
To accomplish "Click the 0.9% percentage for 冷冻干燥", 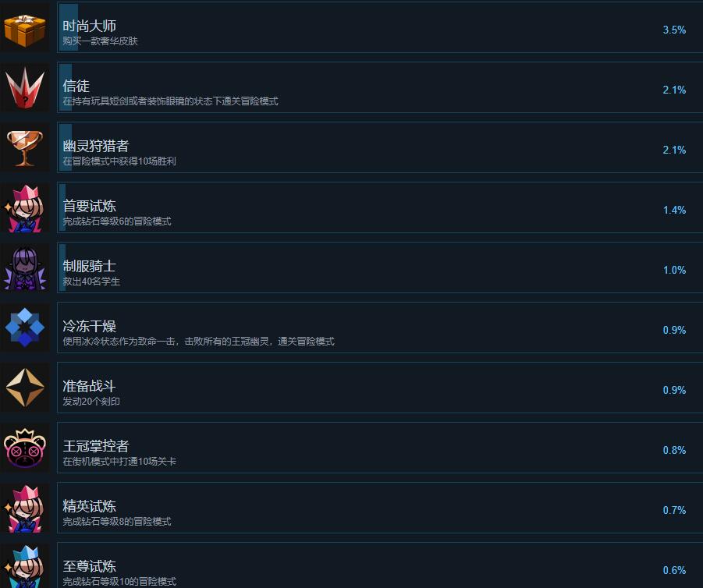I will click(x=674, y=331).
